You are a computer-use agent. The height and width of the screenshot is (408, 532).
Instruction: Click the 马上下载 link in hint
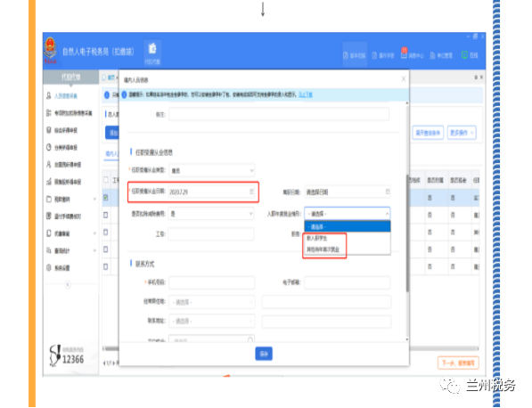point(306,94)
